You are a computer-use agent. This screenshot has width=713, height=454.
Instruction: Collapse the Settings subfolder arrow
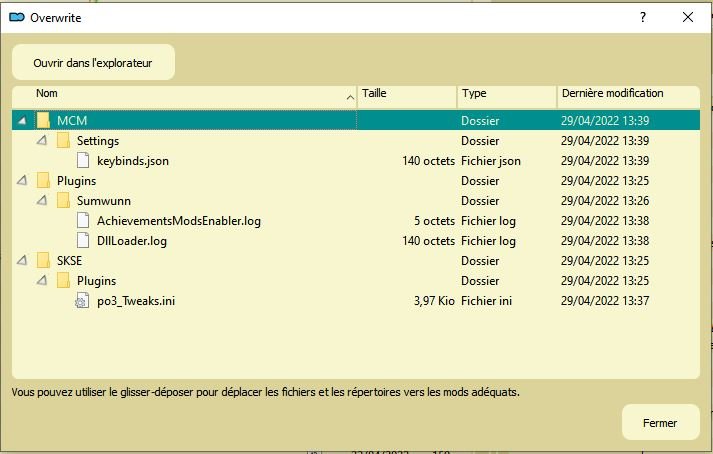(42, 141)
